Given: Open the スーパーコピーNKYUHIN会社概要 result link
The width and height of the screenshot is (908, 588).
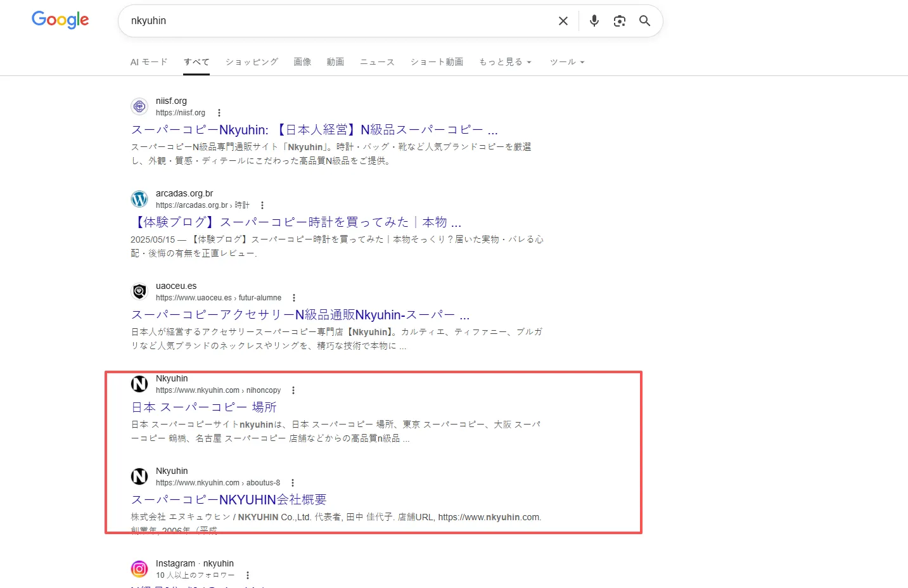Looking at the screenshot, I should 229,500.
